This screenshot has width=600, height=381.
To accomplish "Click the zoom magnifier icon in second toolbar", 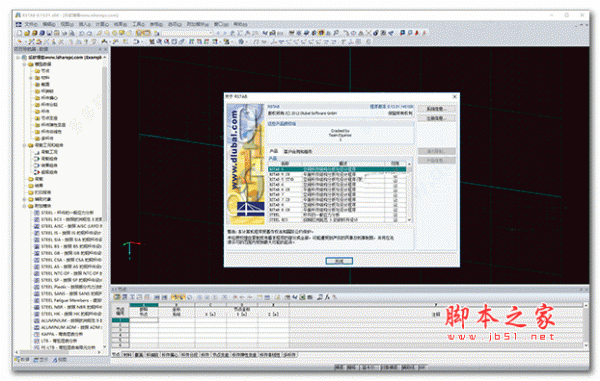I will (x=167, y=41).
